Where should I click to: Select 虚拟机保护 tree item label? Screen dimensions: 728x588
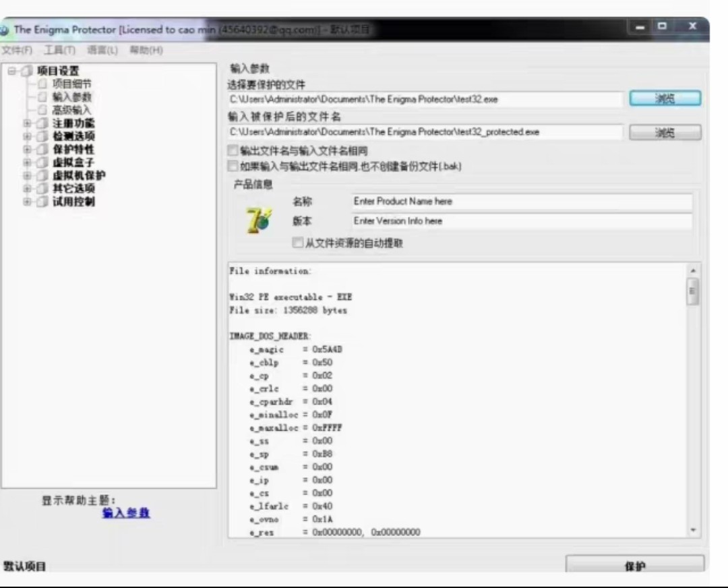pyautogui.click(x=79, y=175)
